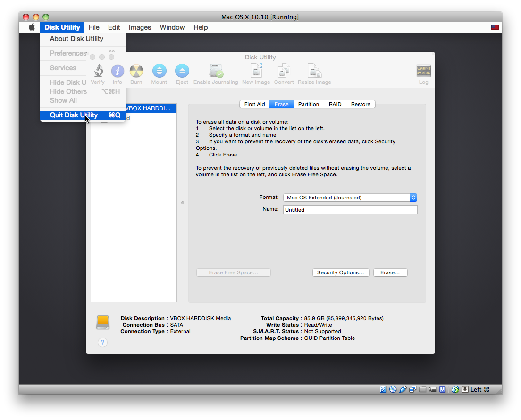Viewport: 521px width, 420px height.
Task: Click the 'Not Supported' S.M.A.R.T. status value
Action: click(x=323, y=331)
